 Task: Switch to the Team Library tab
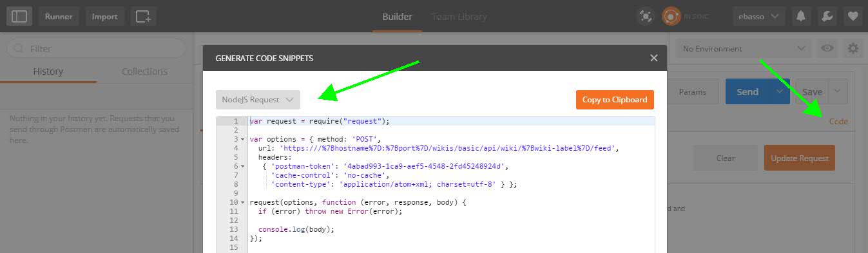coord(459,16)
